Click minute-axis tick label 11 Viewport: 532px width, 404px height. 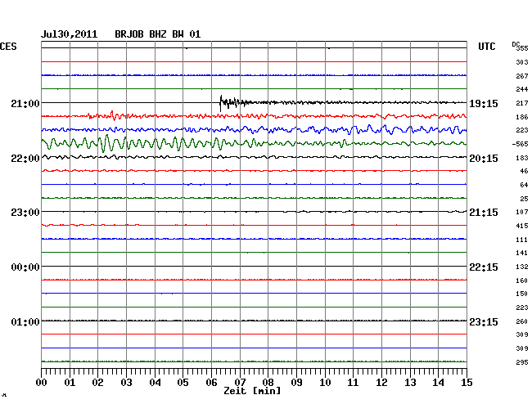point(353,383)
